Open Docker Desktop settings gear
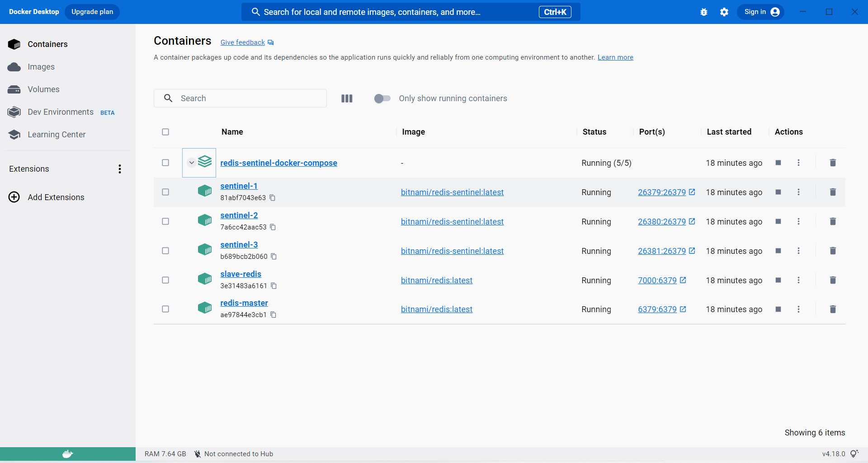Image resolution: width=868 pixels, height=463 pixels. tap(724, 12)
